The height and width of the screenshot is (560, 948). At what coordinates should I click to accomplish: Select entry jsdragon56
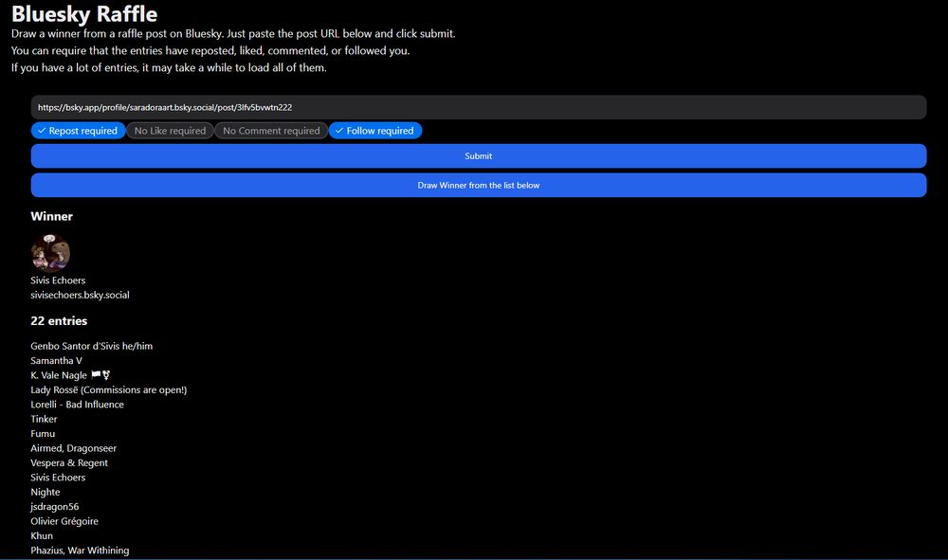54,506
